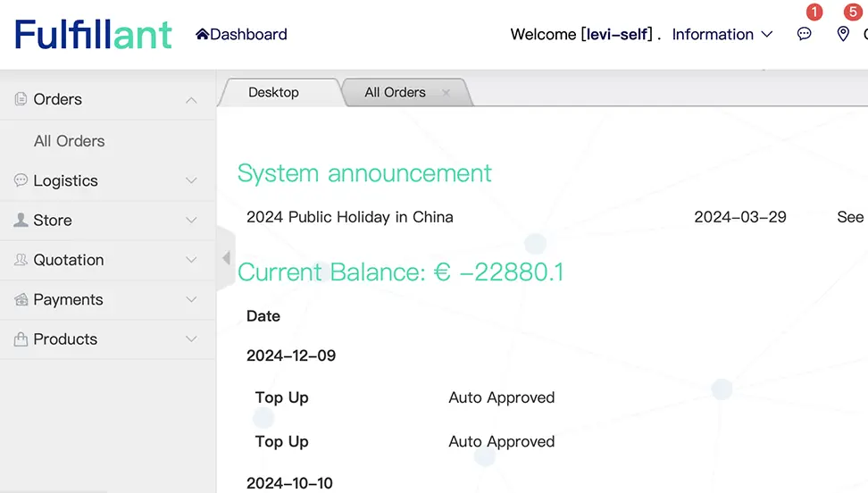Click the Fulfillant logo

(x=94, y=35)
